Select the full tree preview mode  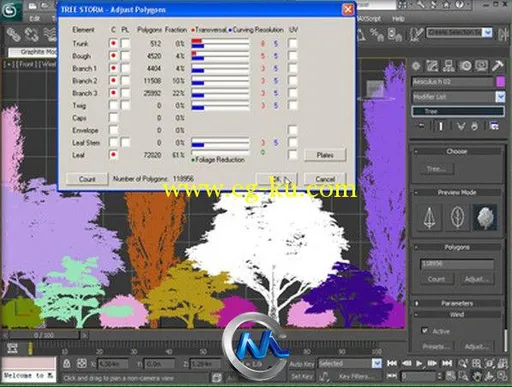pos(485,218)
